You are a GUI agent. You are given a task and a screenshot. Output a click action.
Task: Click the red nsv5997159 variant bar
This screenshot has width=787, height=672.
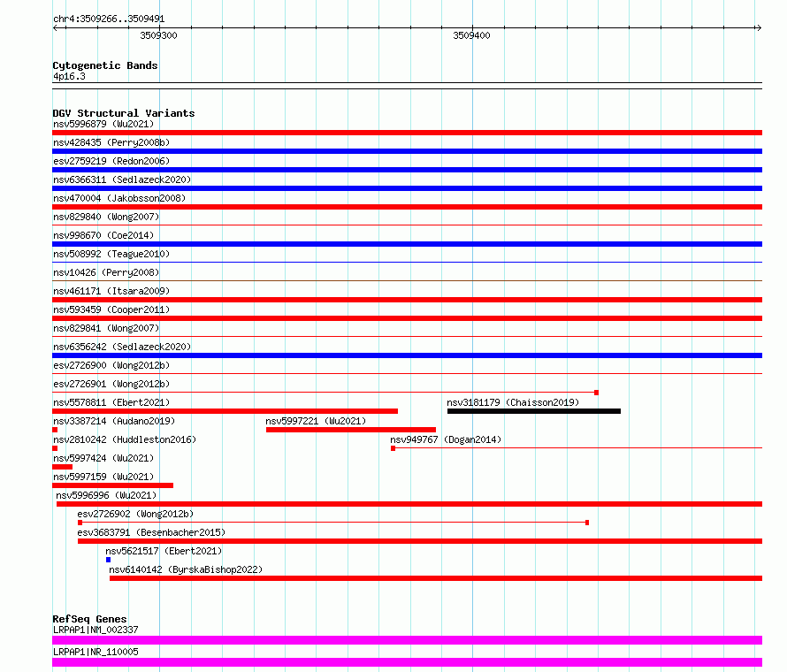click(x=113, y=485)
